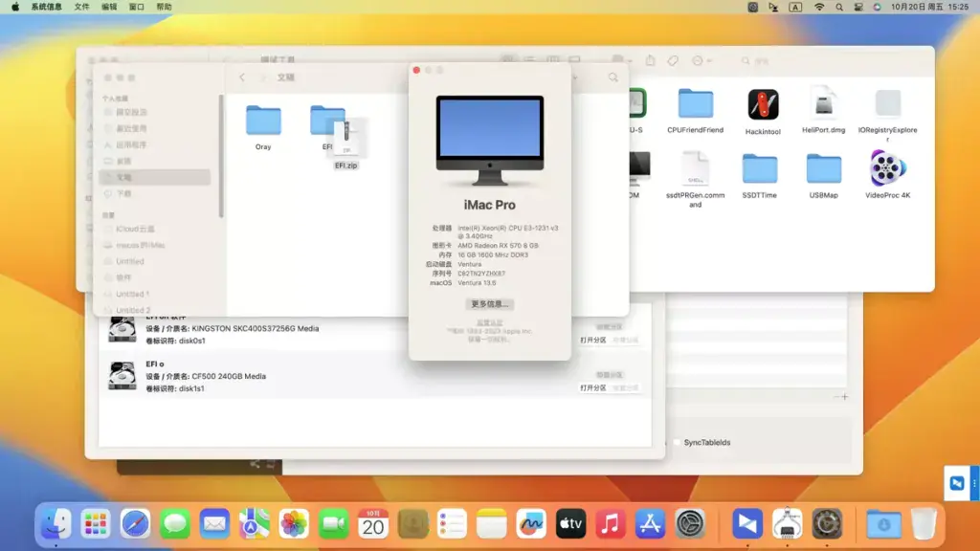Toggle the SyncTableIds checkbox

677,442
